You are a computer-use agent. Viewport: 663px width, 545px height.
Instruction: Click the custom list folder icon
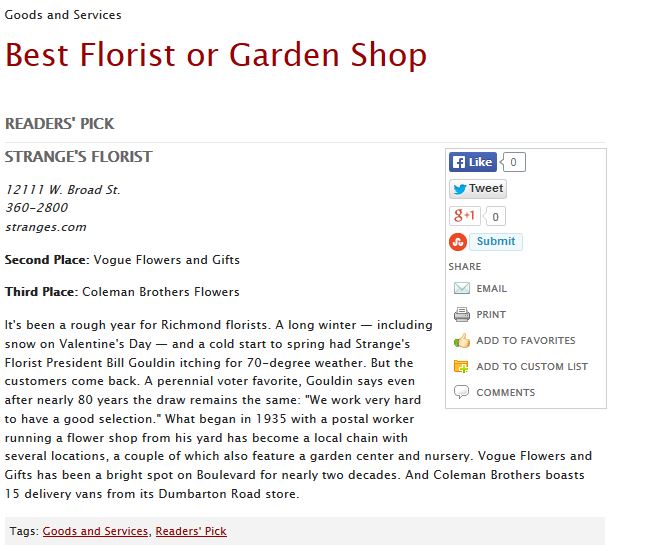pos(461,366)
